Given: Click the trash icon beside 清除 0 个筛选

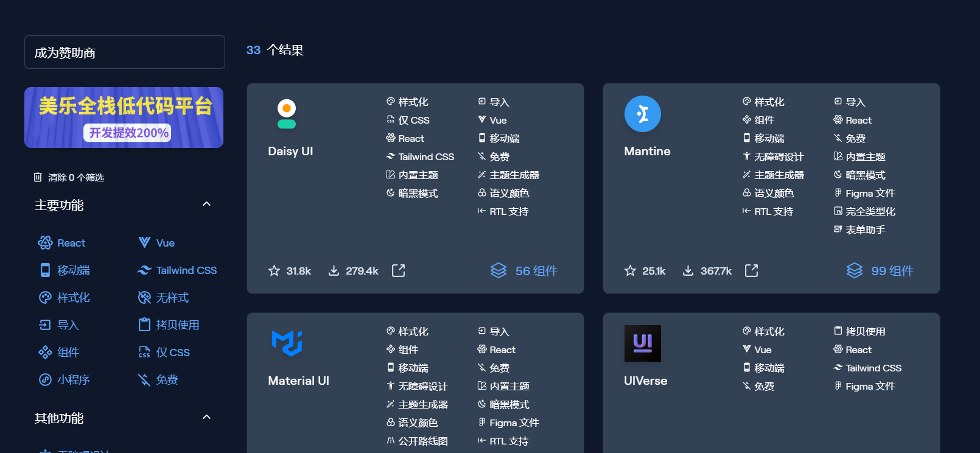Looking at the screenshot, I should pos(38,177).
